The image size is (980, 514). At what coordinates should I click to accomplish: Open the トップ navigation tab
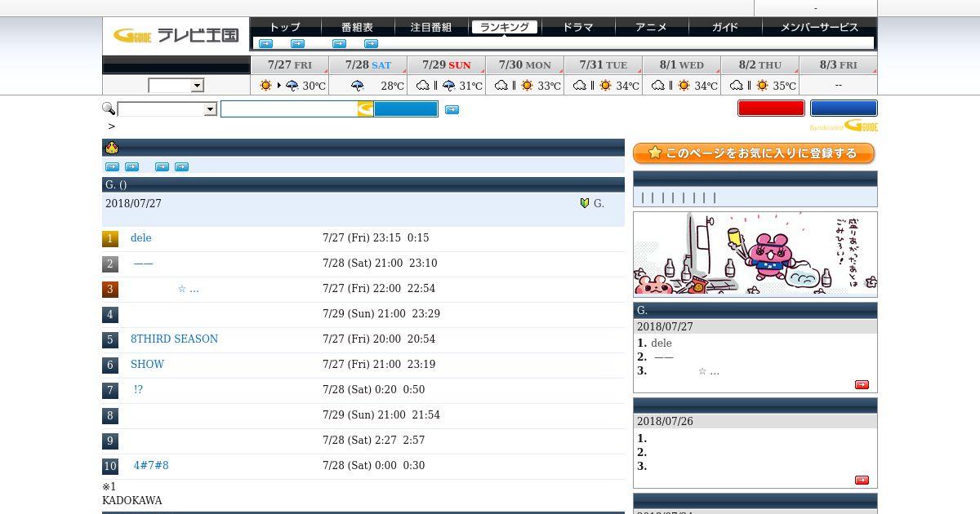(285, 27)
